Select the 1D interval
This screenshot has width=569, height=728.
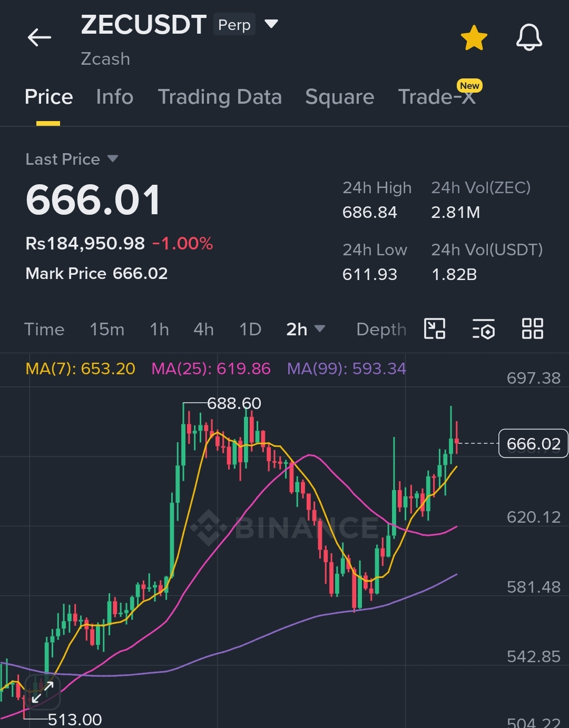pos(250,329)
